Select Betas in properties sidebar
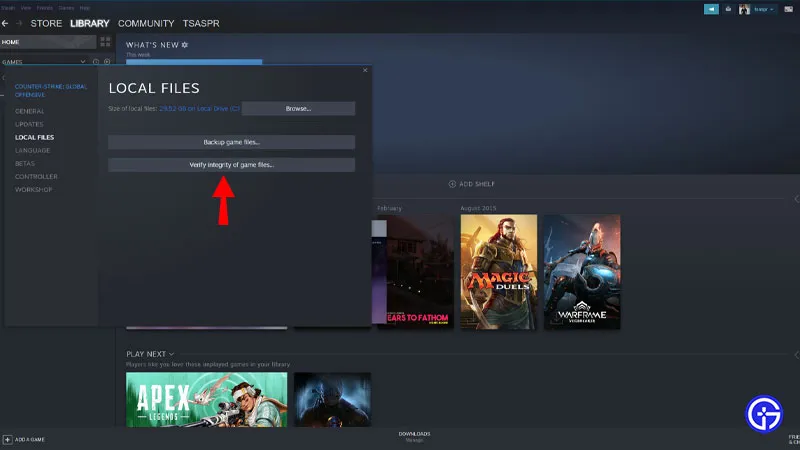The height and width of the screenshot is (450, 800). coord(25,164)
